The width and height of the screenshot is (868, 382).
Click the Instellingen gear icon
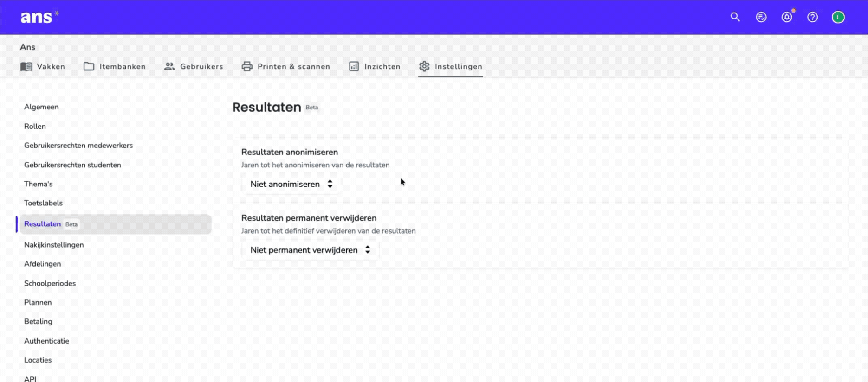(424, 66)
